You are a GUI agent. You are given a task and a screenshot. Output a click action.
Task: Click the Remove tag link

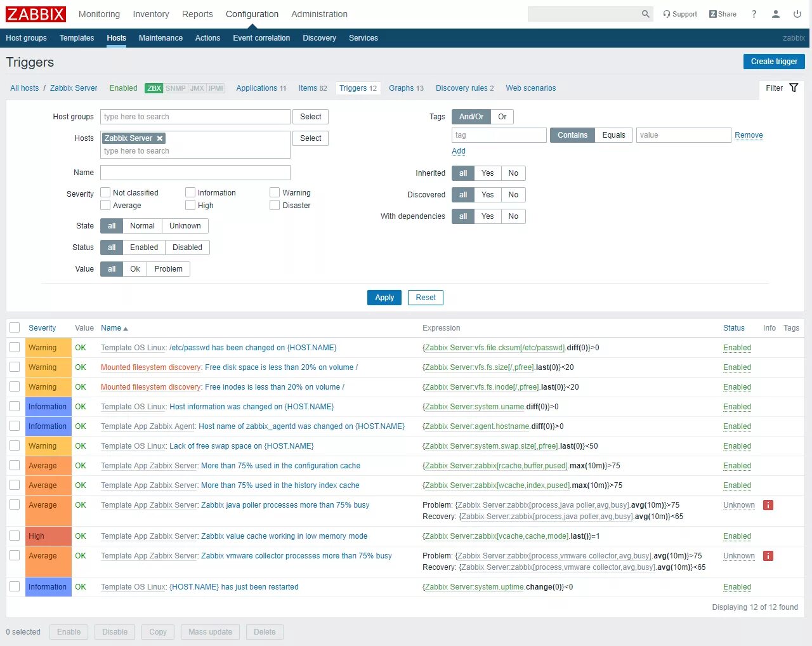(x=749, y=135)
